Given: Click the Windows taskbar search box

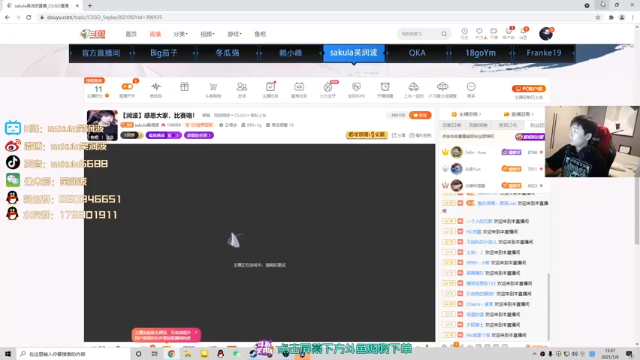Looking at the screenshot, I should pos(74,354).
